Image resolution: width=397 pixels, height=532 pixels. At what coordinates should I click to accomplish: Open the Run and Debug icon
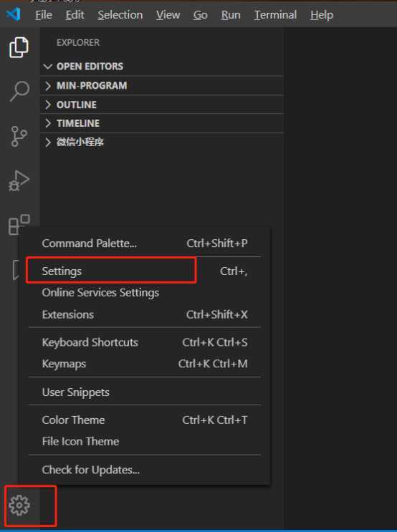point(19,181)
